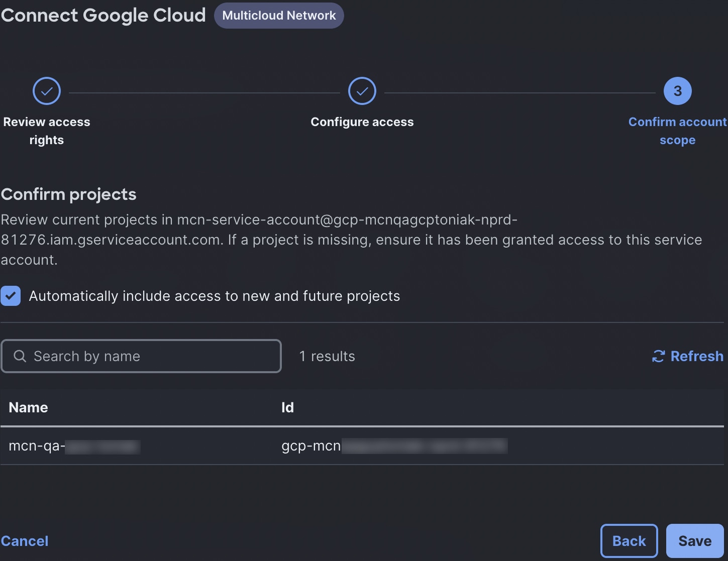Select the step 3 circle icon

(x=678, y=91)
